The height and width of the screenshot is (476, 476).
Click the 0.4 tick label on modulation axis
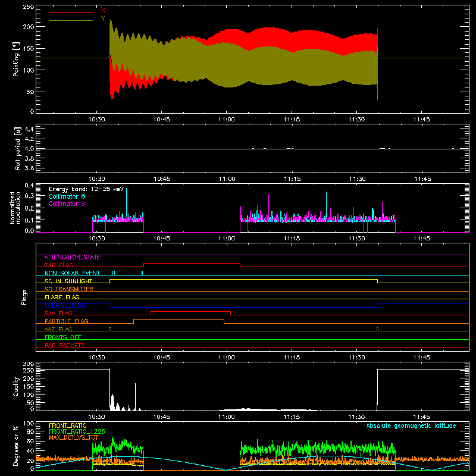[x=29, y=185]
